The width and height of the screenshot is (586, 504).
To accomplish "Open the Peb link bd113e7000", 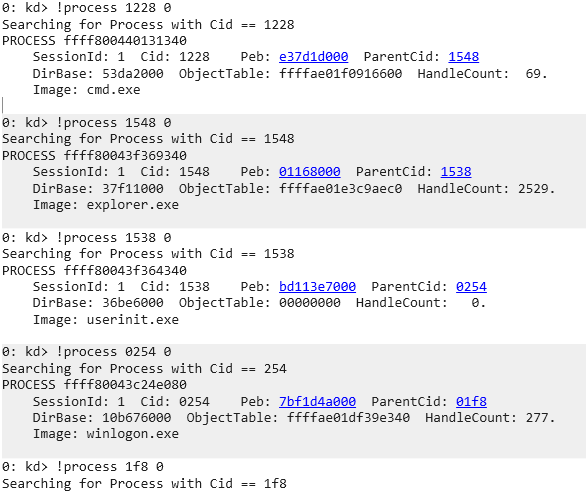I will tap(317, 287).
